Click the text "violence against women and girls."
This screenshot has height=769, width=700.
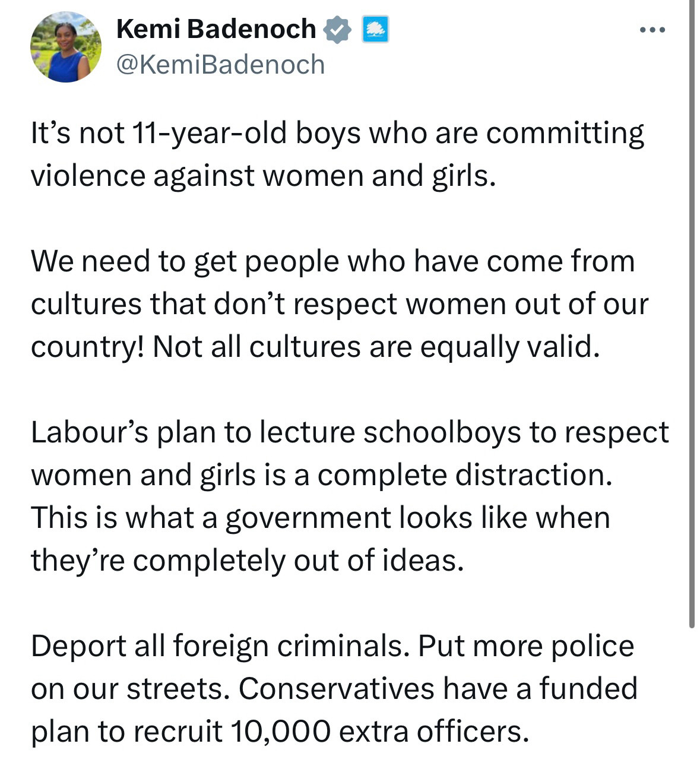(263, 176)
